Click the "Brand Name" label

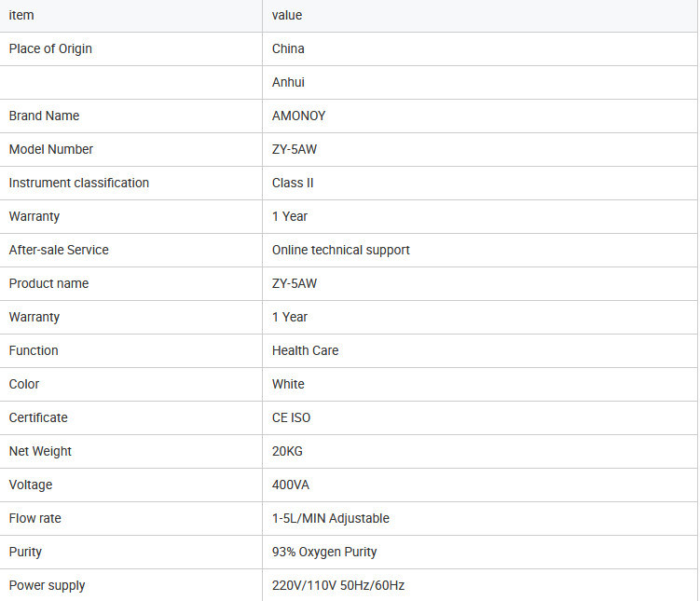click(x=44, y=116)
